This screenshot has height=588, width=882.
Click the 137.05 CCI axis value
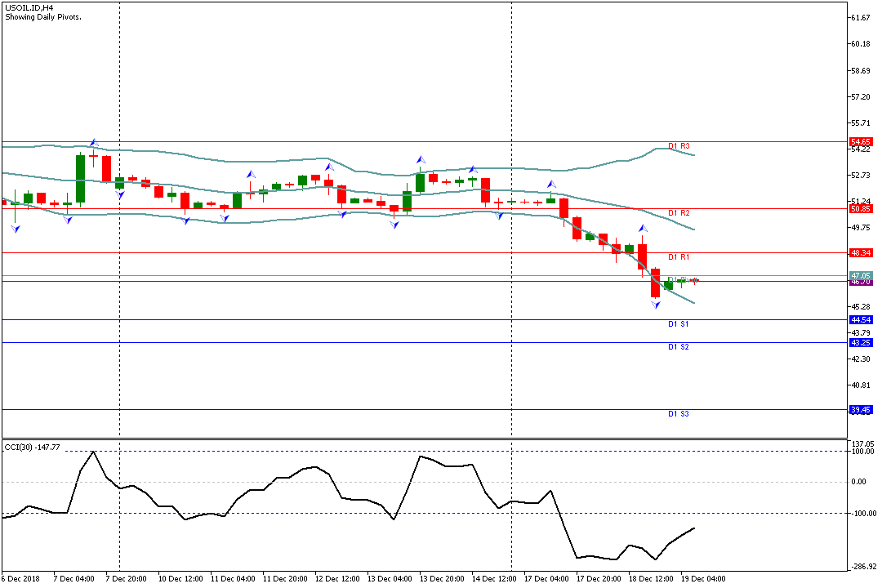[x=863, y=444]
